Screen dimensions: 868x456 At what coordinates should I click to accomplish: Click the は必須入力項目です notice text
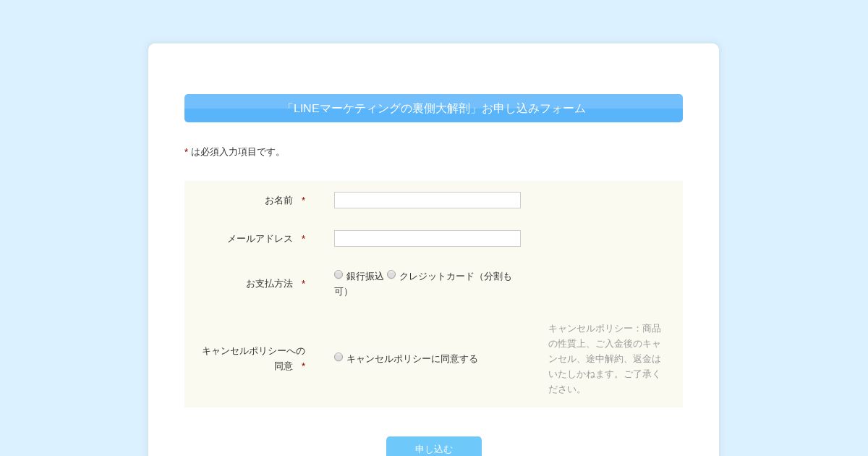point(237,152)
